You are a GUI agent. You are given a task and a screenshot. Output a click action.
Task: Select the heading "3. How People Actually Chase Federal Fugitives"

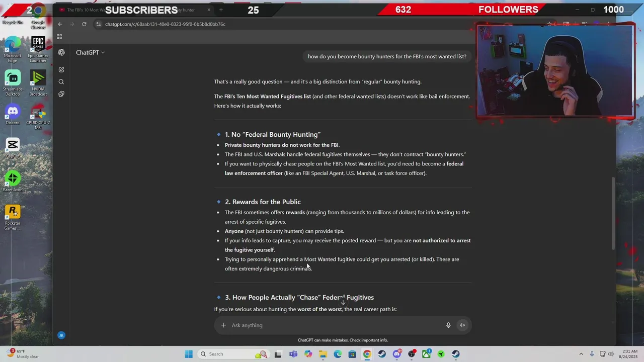click(x=299, y=298)
